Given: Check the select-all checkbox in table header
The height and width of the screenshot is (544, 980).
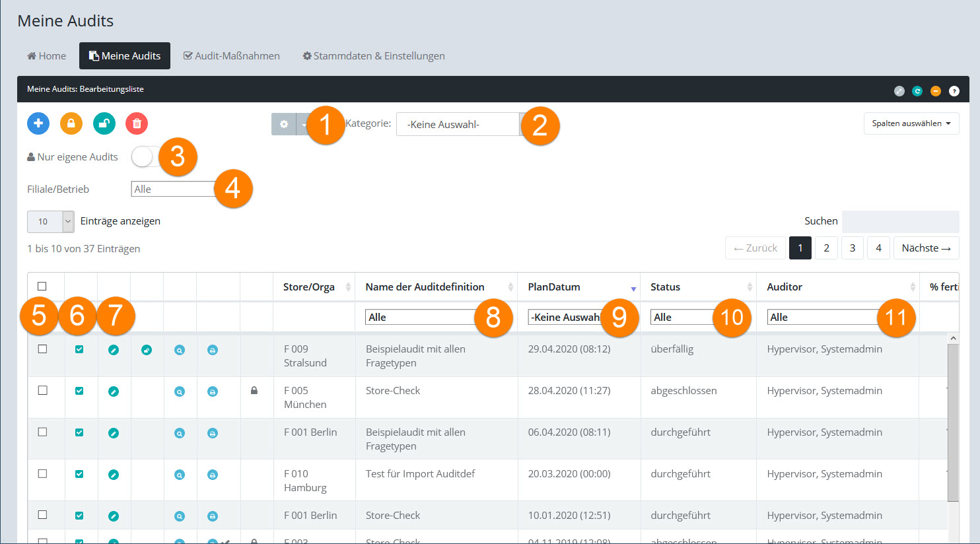Looking at the screenshot, I should click(42, 287).
